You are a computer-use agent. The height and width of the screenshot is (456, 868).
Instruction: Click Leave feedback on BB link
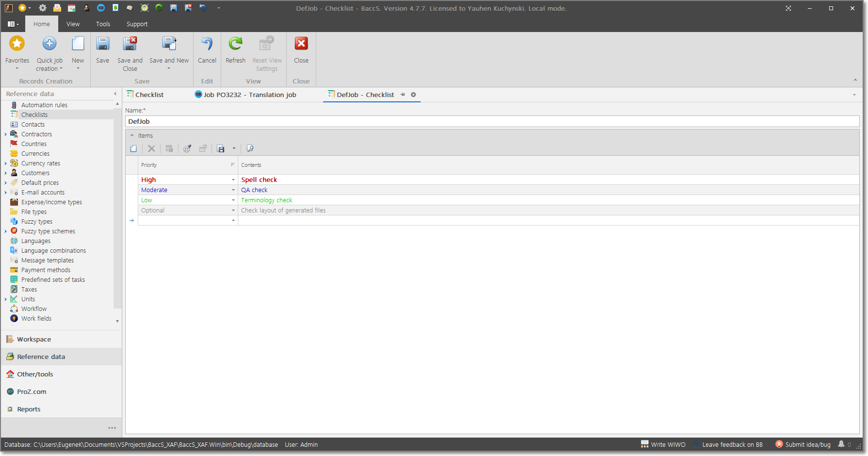(728, 444)
